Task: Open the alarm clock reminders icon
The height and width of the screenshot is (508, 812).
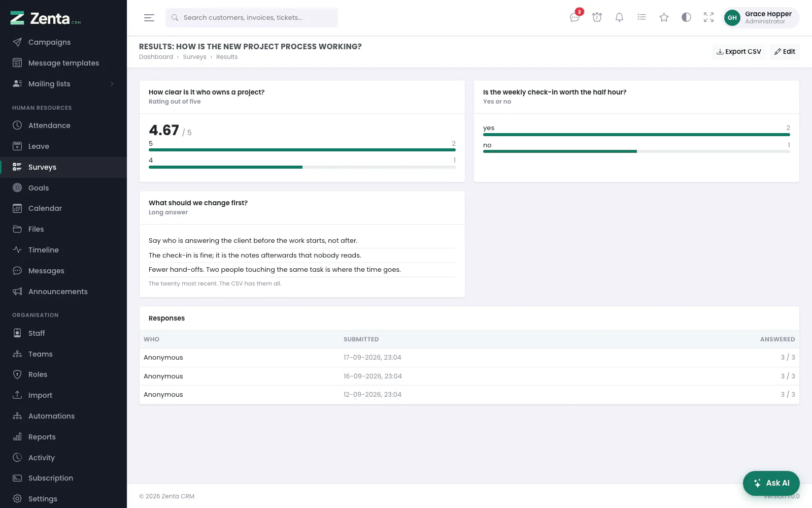Action: coord(597,18)
